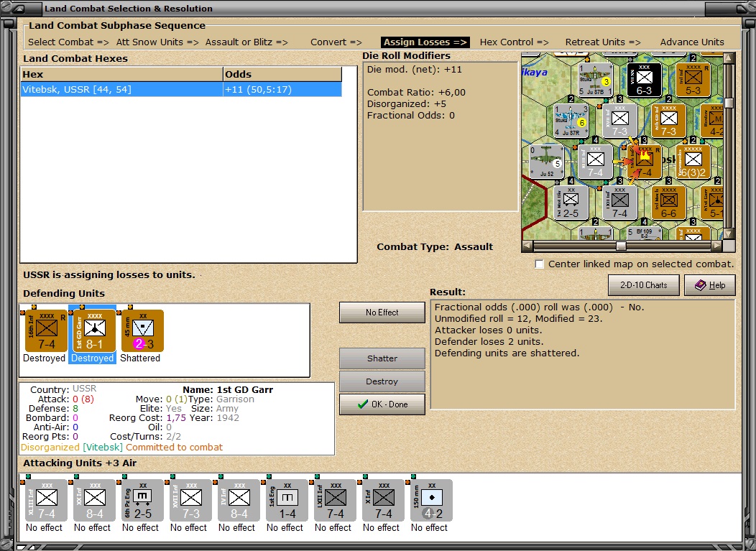
Task: Click map horizontal scrollbar right arrow
Action: (x=717, y=246)
